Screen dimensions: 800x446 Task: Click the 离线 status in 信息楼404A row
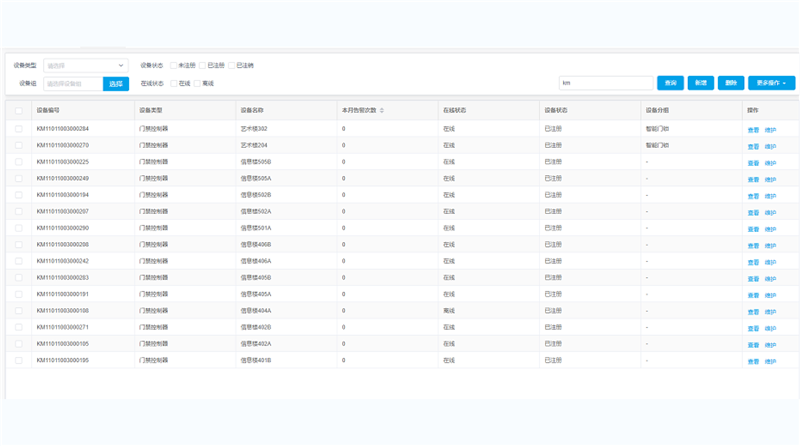click(449, 311)
